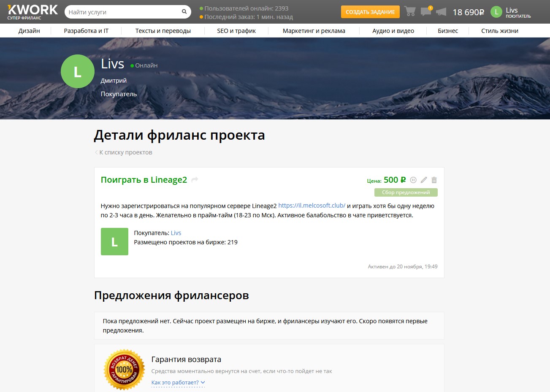
Task: Click the Онлайн status indicator
Action: (144, 65)
